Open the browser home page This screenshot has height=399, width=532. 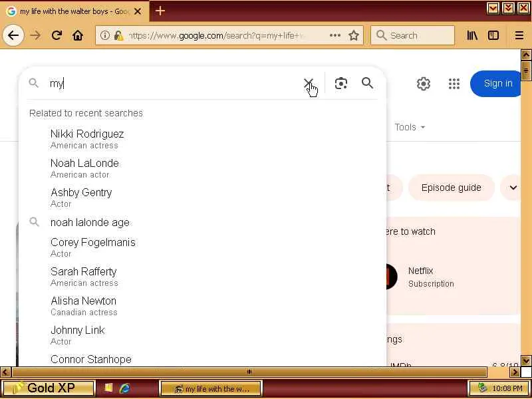coord(78,35)
